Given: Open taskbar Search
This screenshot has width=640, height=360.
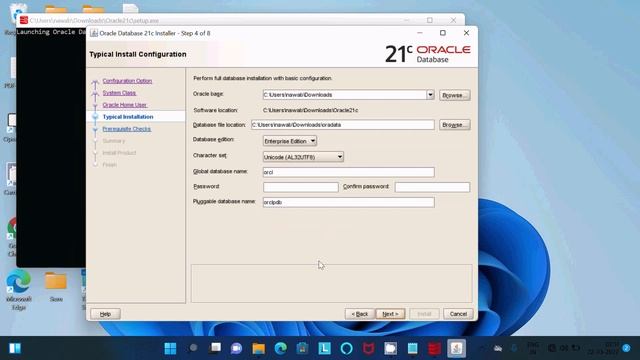Looking at the screenshot, I should click(x=193, y=348).
